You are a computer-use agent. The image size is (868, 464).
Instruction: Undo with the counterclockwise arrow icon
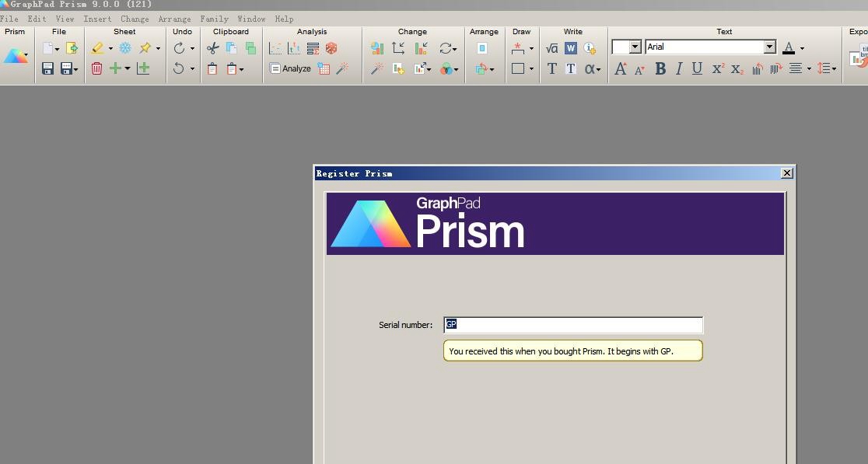click(178, 68)
